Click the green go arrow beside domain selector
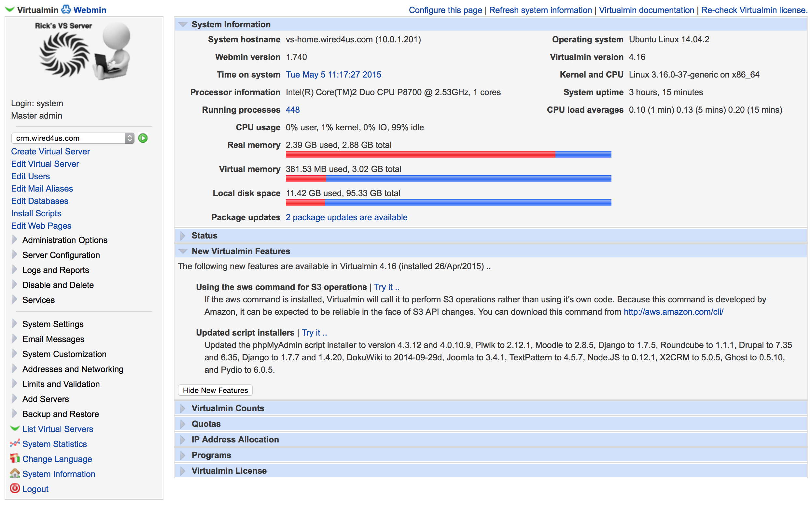The height and width of the screenshot is (505, 812). point(143,138)
